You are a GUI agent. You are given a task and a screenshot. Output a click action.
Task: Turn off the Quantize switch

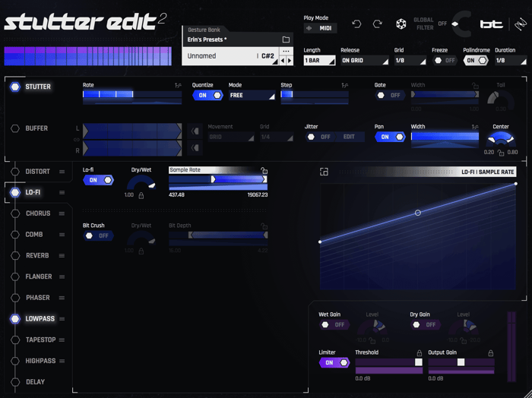[207, 95]
